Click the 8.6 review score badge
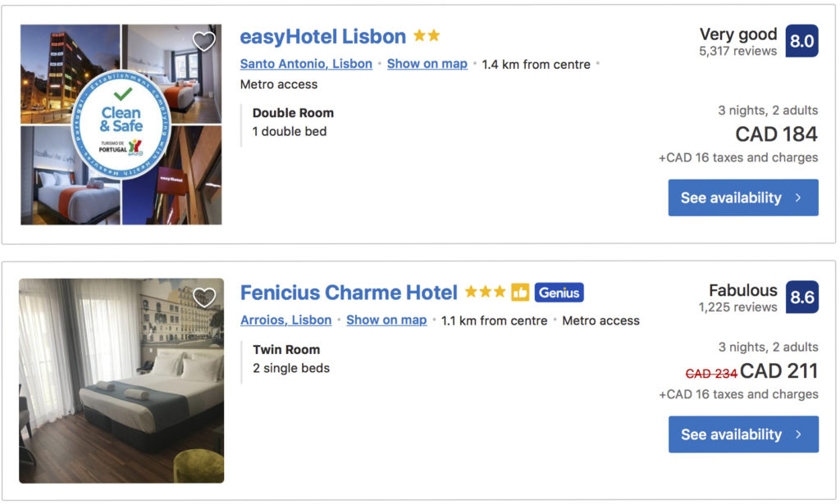The width and height of the screenshot is (840, 504). pos(801,297)
